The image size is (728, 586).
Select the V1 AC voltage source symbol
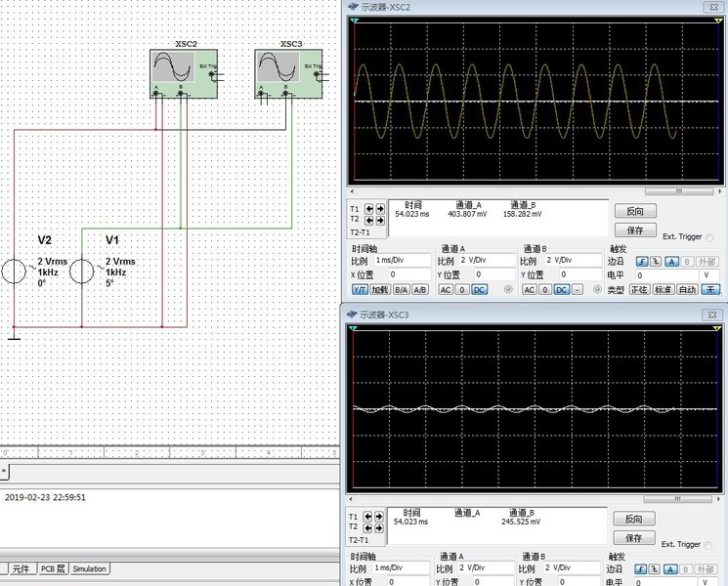(x=82, y=271)
